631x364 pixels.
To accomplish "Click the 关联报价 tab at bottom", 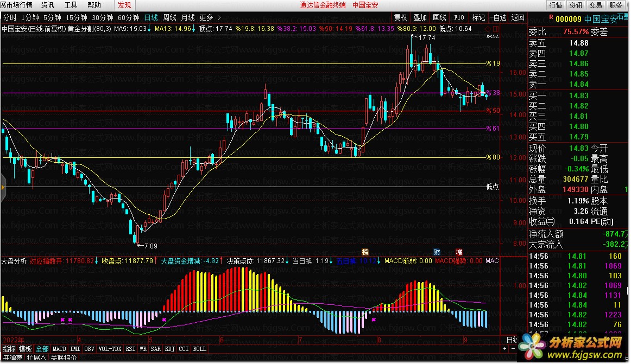I will (x=64, y=357).
